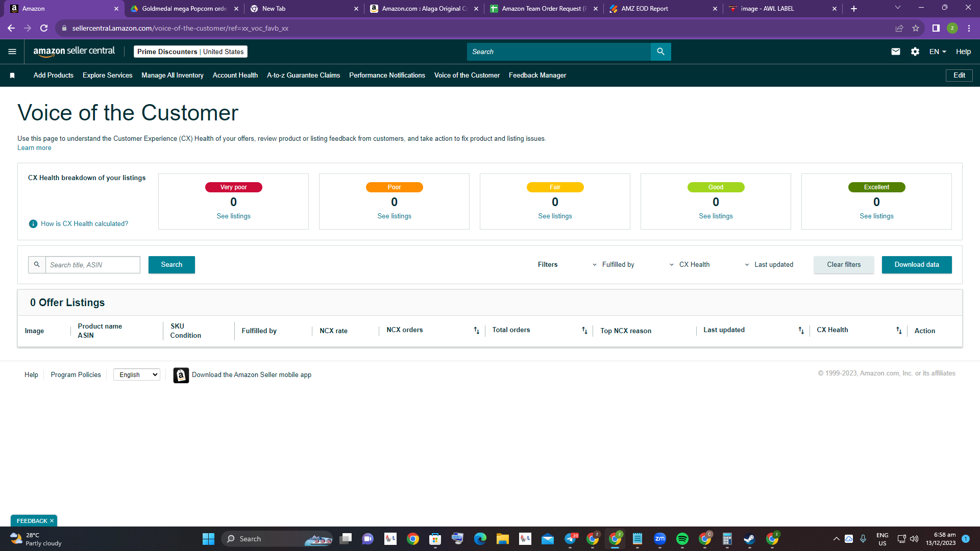The height and width of the screenshot is (551, 980).
Task: Click the Download data button
Action: tap(917, 265)
